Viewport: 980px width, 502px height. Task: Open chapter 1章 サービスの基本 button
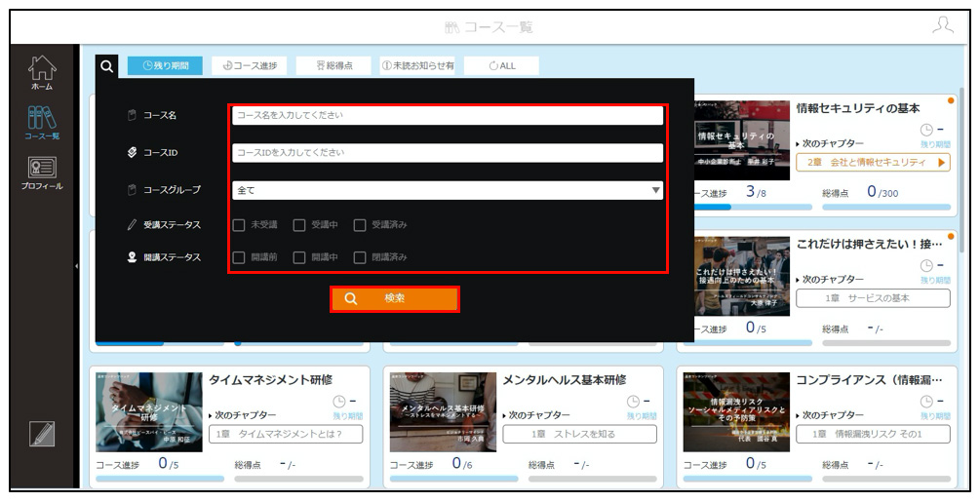873,298
